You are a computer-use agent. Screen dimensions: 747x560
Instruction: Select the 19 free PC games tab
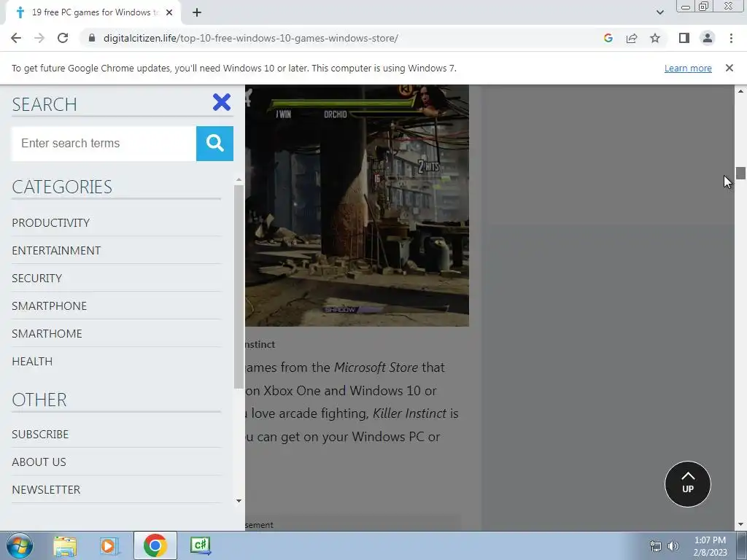coord(93,13)
